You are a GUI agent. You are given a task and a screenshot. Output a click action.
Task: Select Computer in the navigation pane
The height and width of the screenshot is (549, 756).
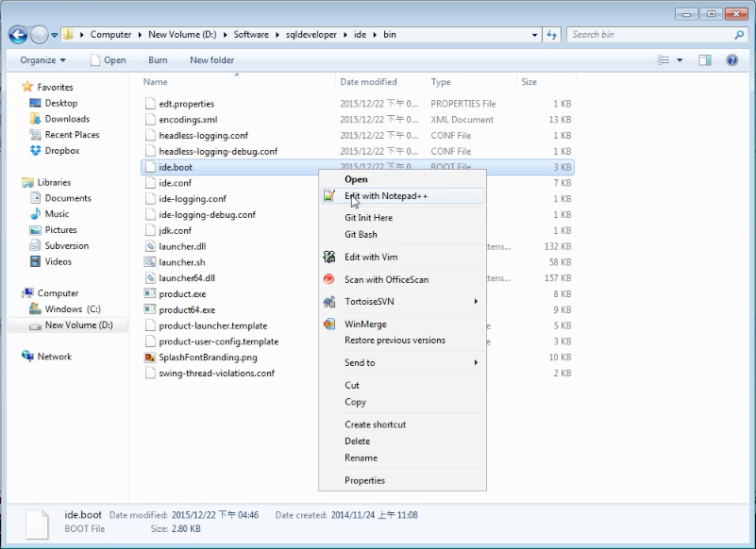click(51, 293)
